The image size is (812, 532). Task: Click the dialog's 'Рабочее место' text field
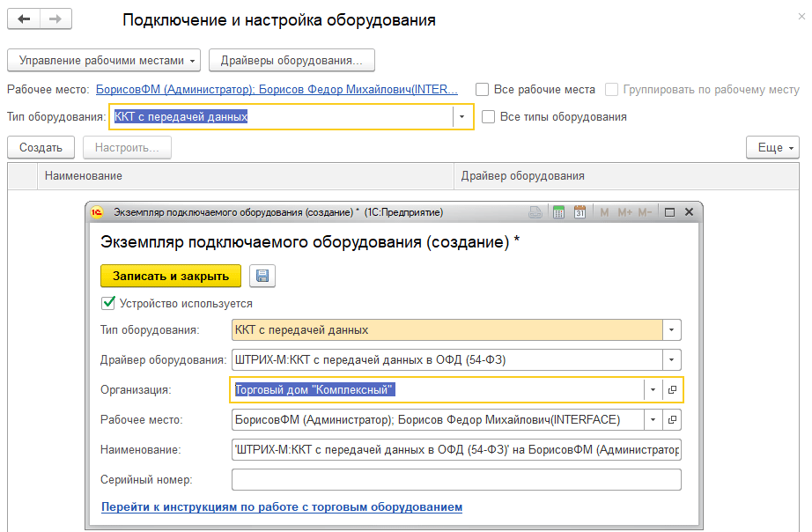pos(438,419)
